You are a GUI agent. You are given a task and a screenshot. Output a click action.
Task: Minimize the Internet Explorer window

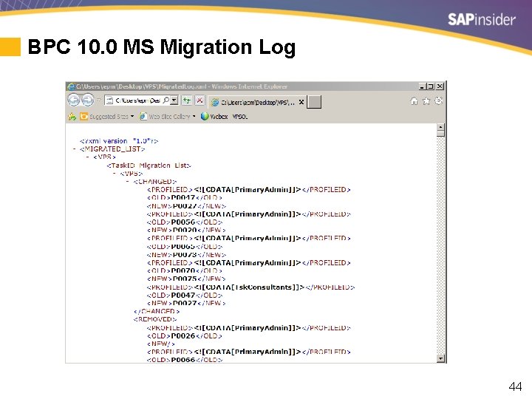(x=422, y=86)
